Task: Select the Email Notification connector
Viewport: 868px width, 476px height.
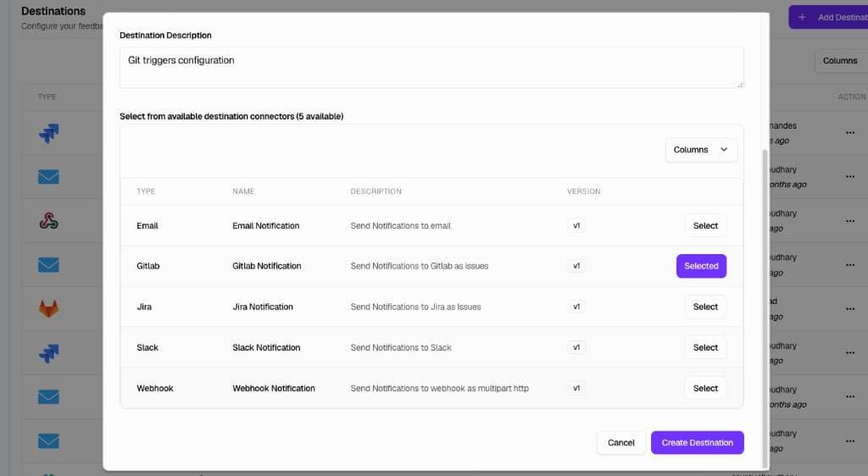Action: [x=705, y=225]
